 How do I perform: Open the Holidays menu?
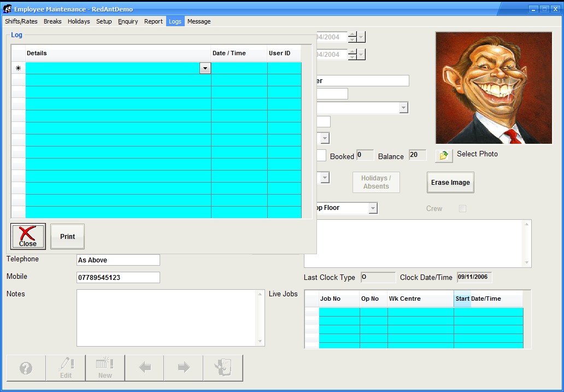tap(79, 21)
